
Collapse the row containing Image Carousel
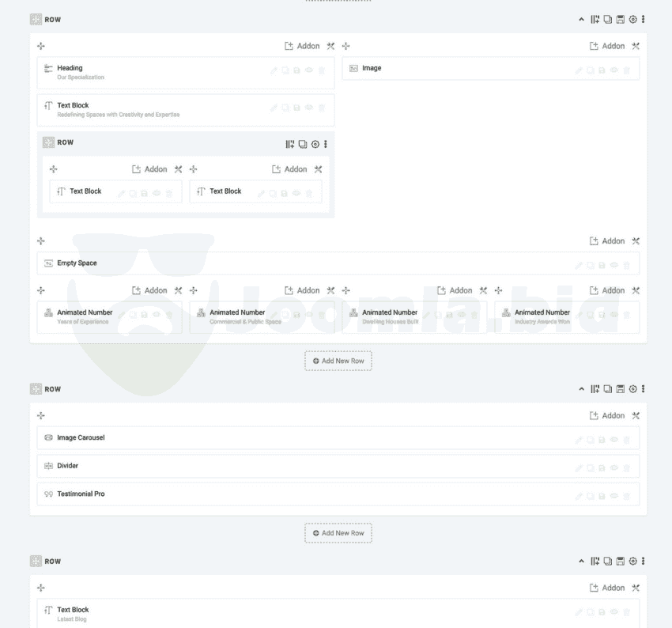pyautogui.click(x=582, y=389)
